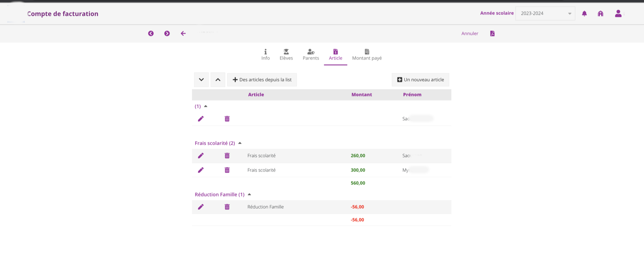Go to next record arrow icon
Image resolution: width=644 pixels, height=267 pixels.
coord(167,33)
